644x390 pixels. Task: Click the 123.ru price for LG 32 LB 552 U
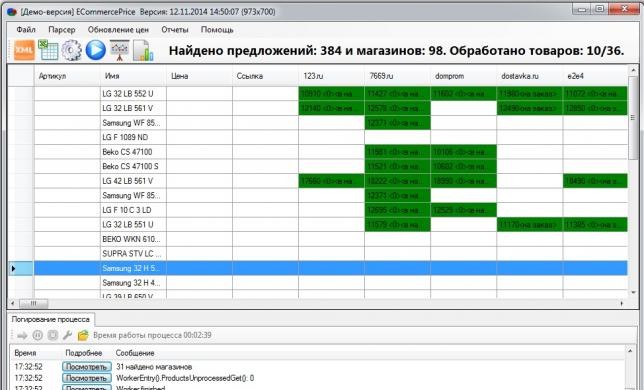pyautogui.click(x=331, y=94)
